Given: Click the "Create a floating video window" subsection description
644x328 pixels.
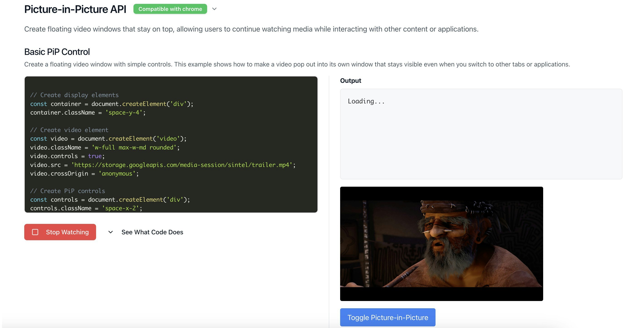Looking at the screenshot, I should tap(297, 64).
